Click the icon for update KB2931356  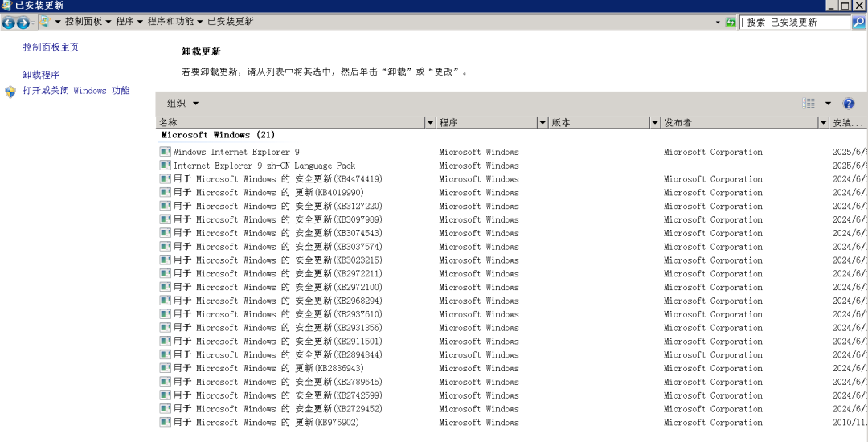(x=165, y=328)
